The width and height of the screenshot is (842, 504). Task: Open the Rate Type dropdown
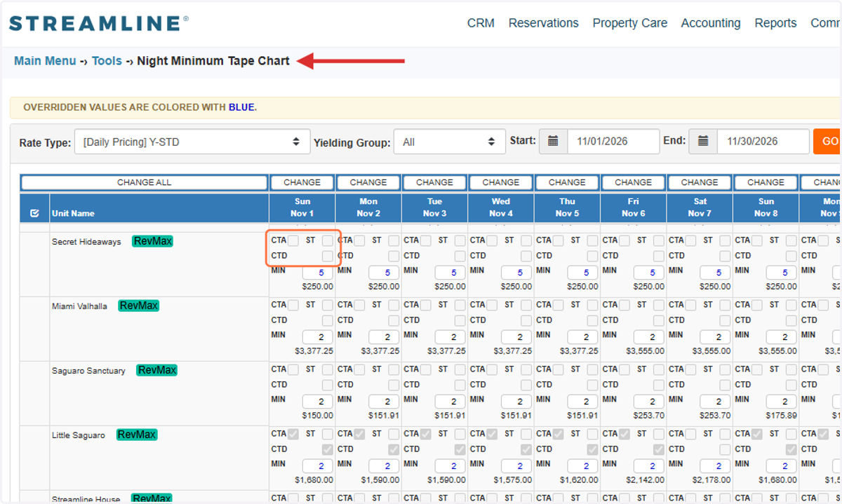[192, 142]
